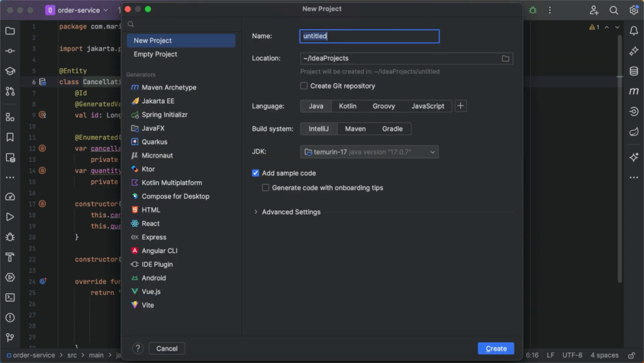Open help with the question mark button
The width and height of the screenshot is (644, 363).
point(138,349)
